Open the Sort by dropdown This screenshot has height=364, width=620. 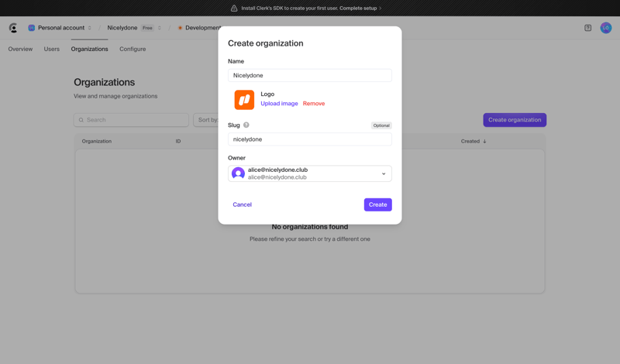click(205, 120)
